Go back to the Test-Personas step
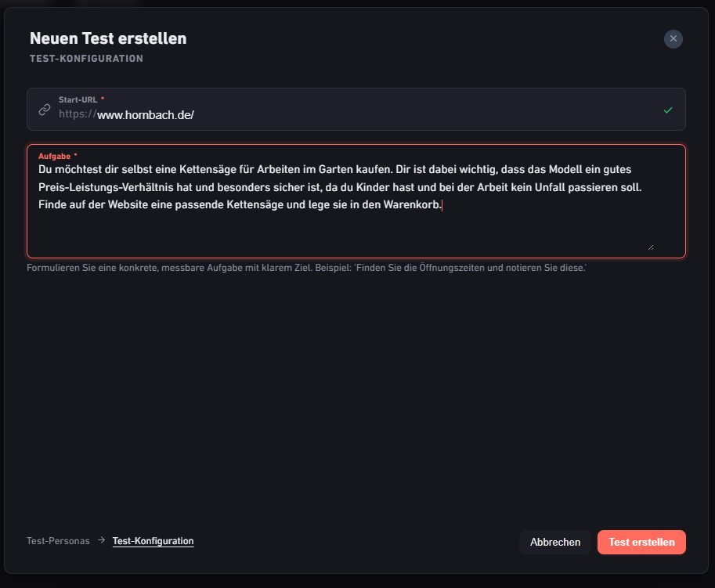 59,541
